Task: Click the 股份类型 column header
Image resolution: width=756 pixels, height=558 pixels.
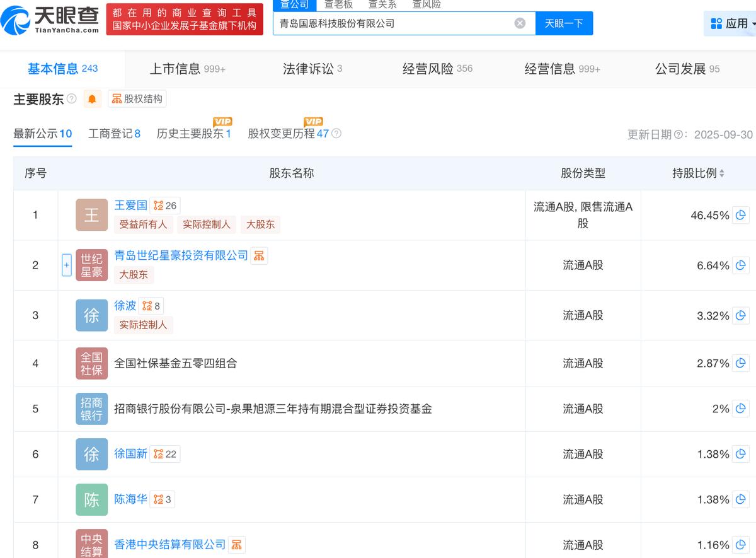Action: coord(583,173)
